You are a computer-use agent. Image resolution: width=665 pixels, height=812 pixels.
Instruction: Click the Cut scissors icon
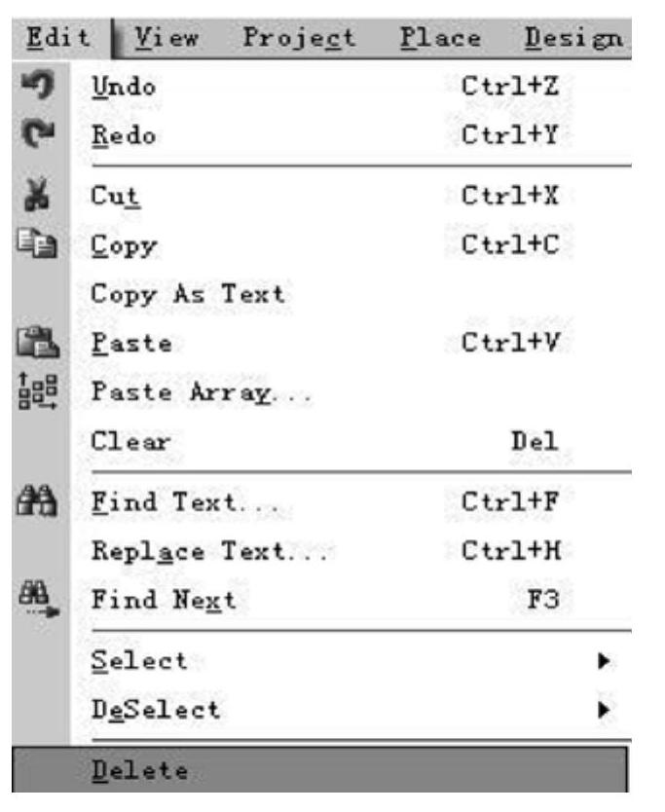click(37, 194)
